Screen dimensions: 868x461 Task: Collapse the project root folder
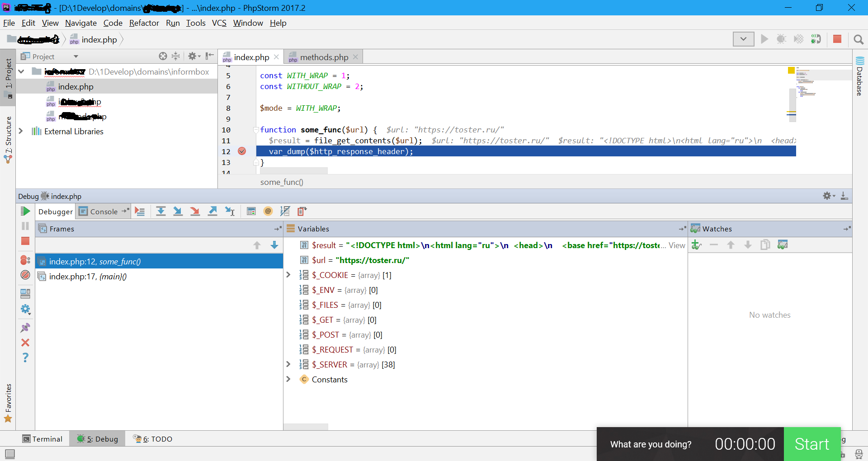click(x=21, y=71)
